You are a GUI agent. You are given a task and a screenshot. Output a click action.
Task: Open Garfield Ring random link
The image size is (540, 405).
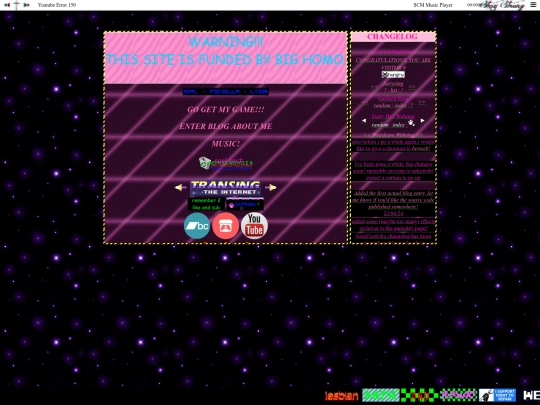click(x=382, y=105)
